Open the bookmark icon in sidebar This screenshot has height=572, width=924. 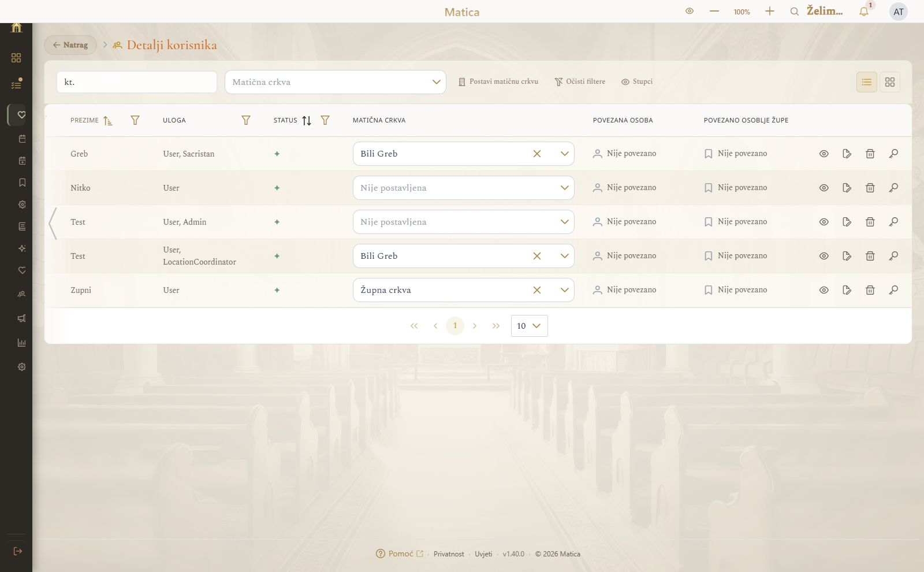click(22, 183)
